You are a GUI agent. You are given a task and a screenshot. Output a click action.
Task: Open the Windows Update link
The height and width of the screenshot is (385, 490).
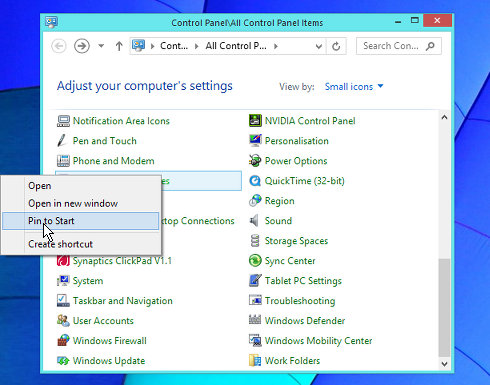109,361
